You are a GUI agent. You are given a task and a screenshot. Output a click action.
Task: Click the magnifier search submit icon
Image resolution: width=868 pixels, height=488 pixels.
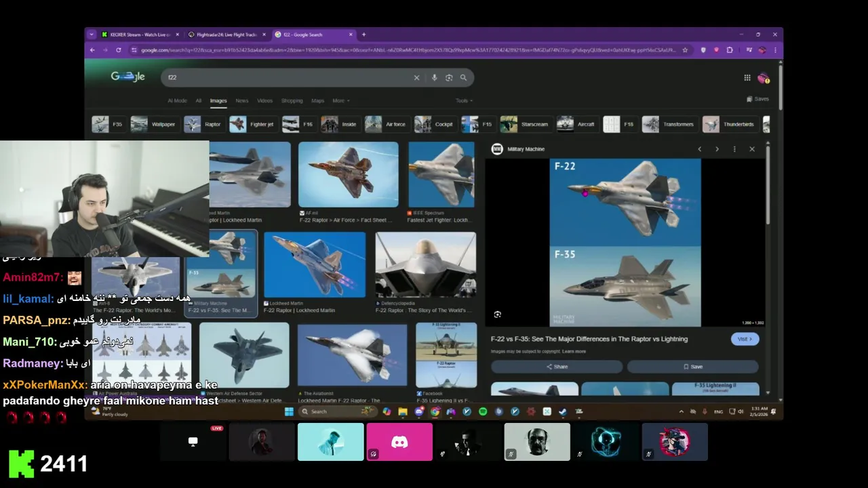coord(463,77)
